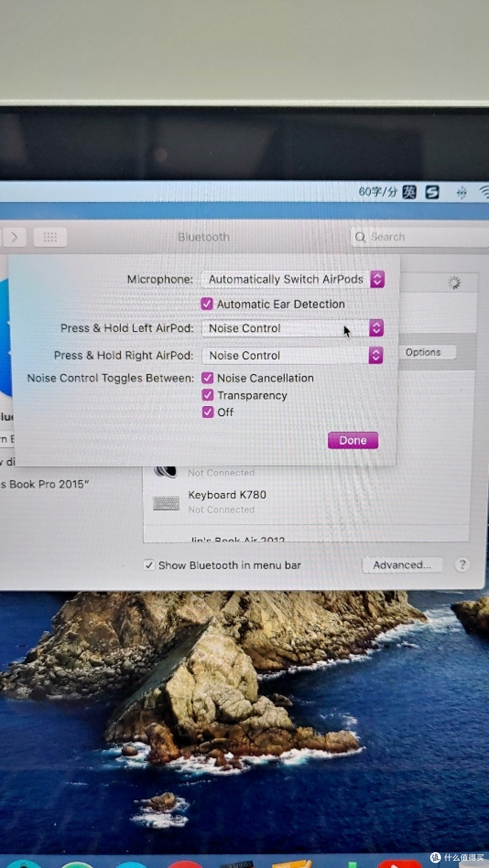Open Advanced Bluetooth settings
Image resolution: width=489 pixels, height=868 pixels.
click(x=402, y=565)
